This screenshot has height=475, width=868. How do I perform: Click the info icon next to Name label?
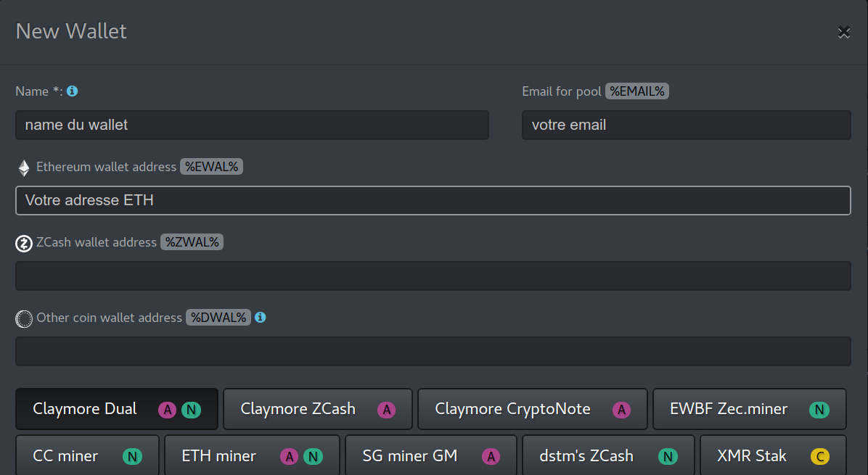(x=72, y=91)
